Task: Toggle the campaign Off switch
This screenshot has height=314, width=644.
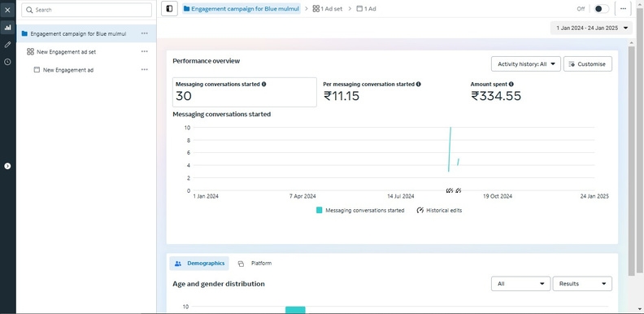Action: (601, 9)
